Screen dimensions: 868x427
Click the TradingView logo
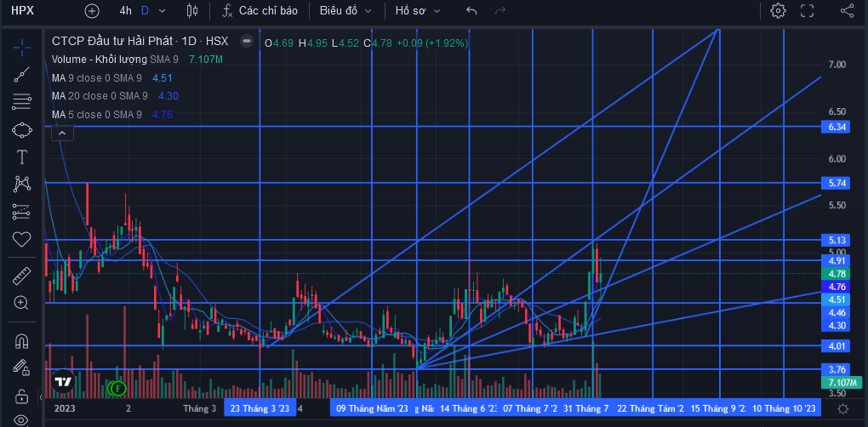(63, 382)
